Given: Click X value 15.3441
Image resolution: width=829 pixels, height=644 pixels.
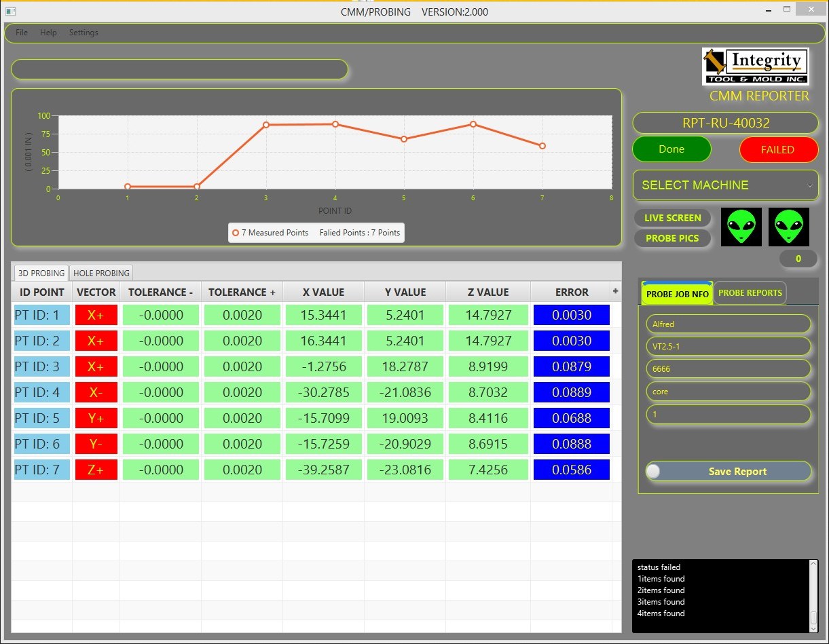Looking at the screenshot, I should (324, 315).
